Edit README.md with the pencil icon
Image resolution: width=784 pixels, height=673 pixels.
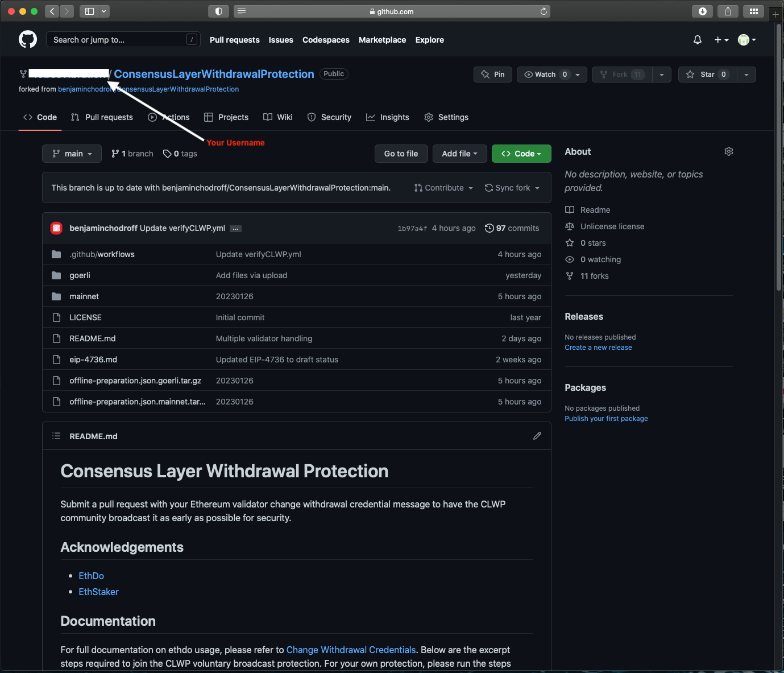(537, 436)
